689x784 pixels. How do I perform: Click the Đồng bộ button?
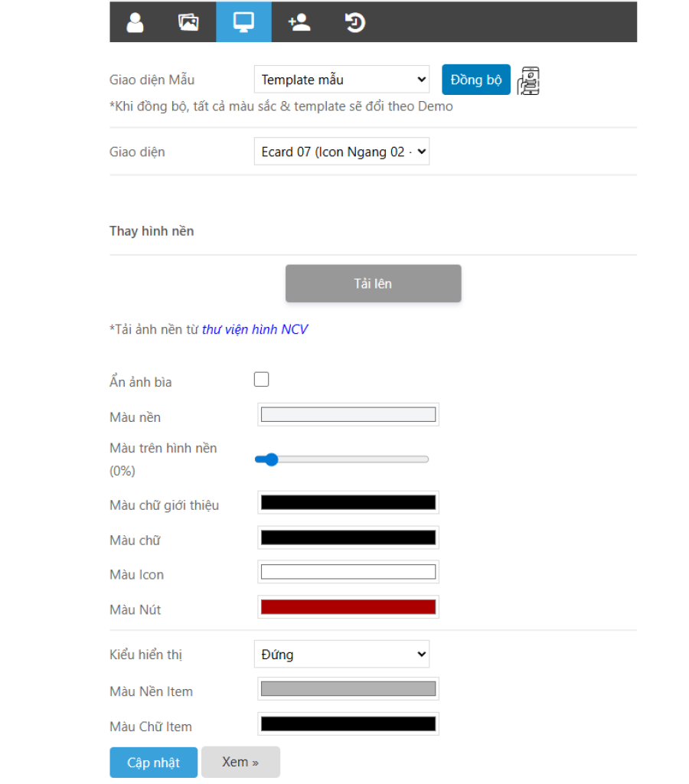click(476, 80)
